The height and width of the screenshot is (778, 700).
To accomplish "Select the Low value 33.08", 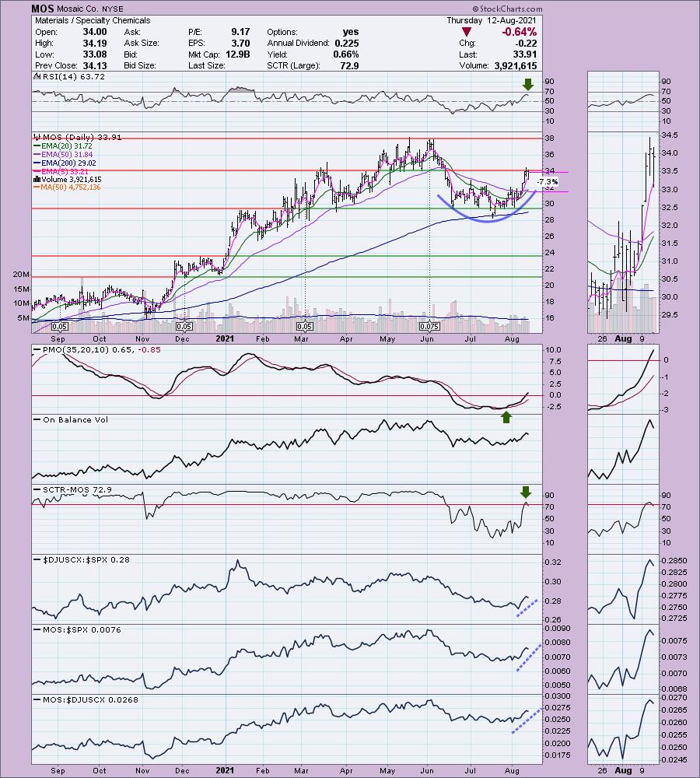I will pyautogui.click(x=94, y=54).
